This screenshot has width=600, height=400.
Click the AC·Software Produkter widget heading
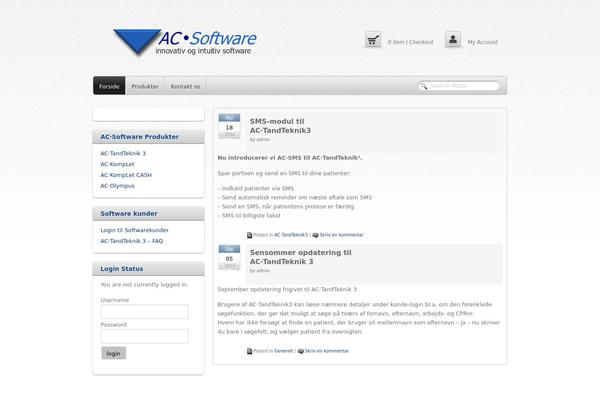(x=140, y=137)
